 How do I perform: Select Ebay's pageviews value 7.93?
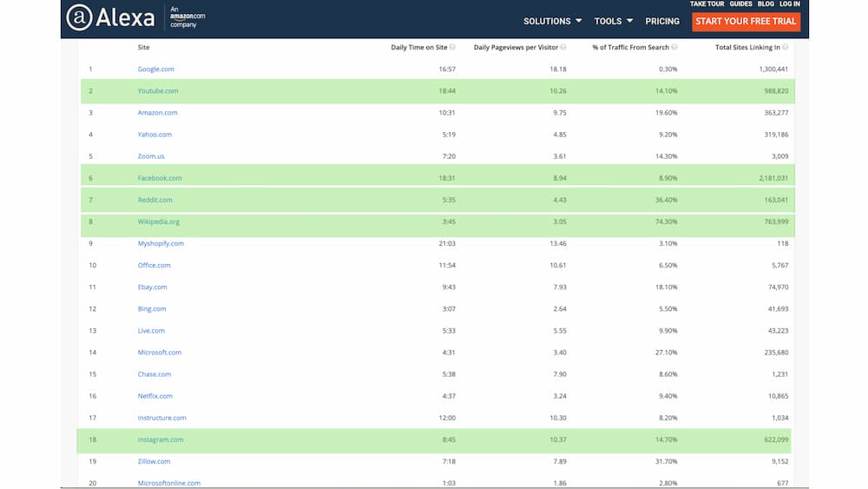pos(559,287)
